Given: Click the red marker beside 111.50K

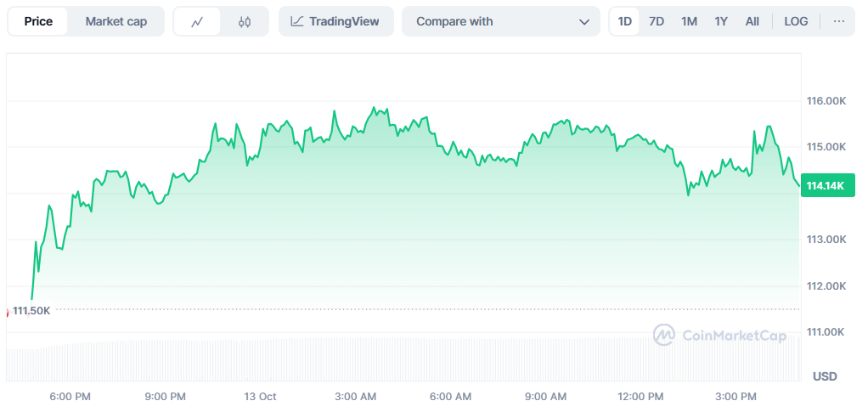Looking at the screenshot, I should [7, 311].
